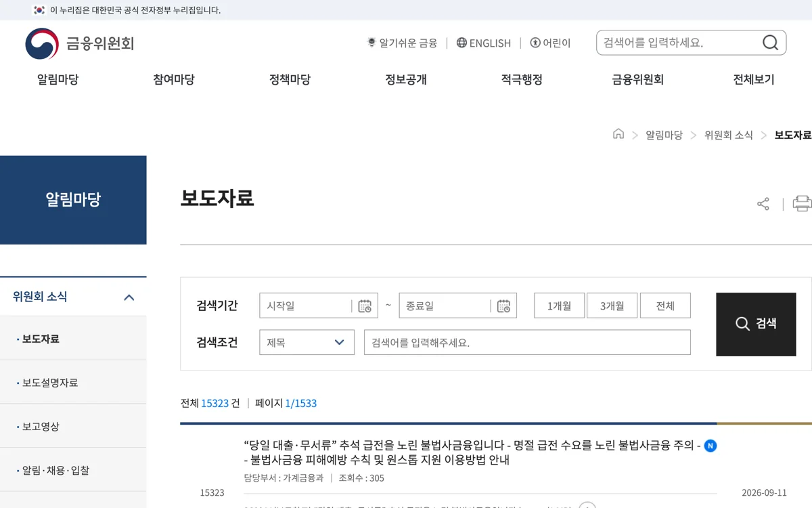Open the 정책마당 main menu
The width and height of the screenshot is (812, 508).
click(x=290, y=79)
